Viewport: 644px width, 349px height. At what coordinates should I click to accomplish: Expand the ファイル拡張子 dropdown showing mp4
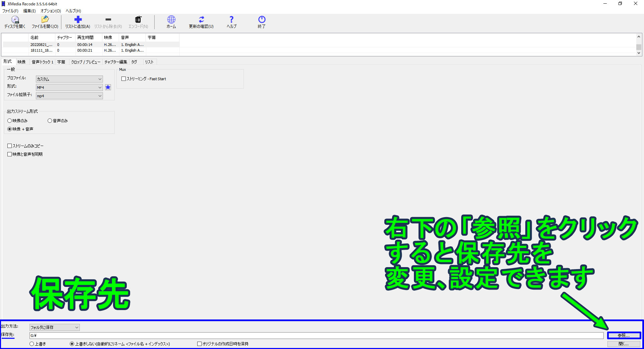(x=69, y=96)
